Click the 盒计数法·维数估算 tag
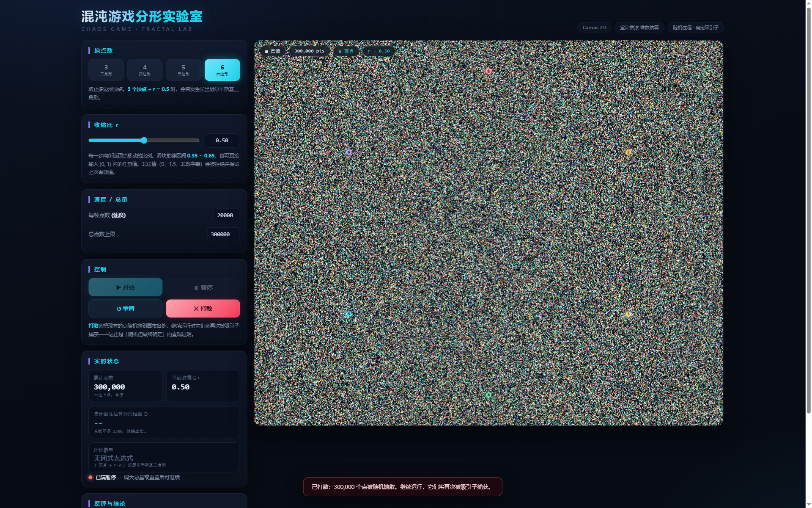 coord(639,28)
